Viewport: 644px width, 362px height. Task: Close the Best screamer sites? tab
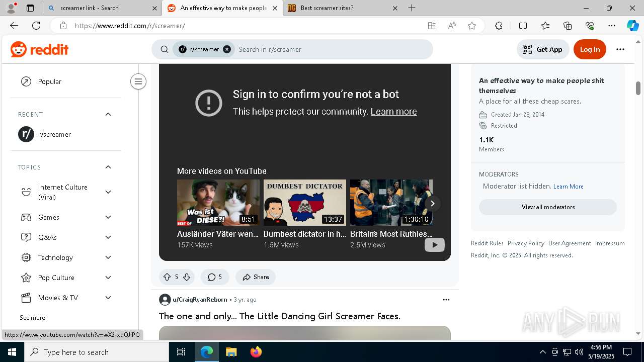[395, 8]
